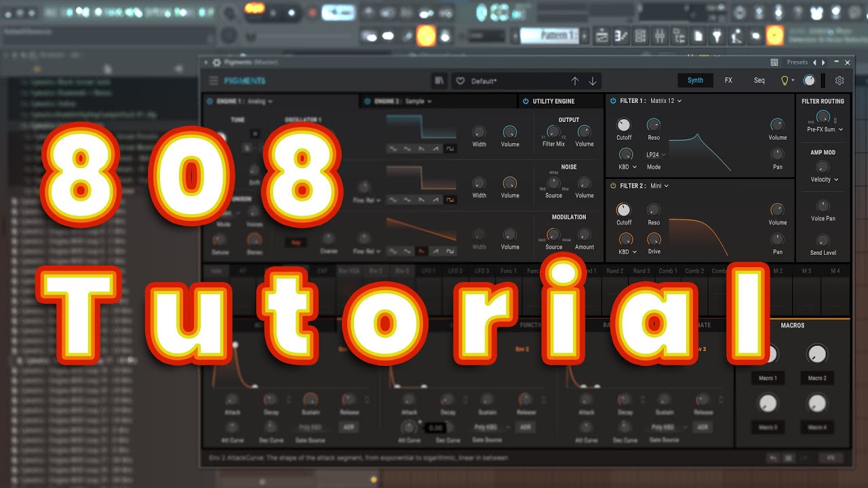The width and height of the screenshot is (868, 488).
Task: Select Rand 2 modulation source tab
Action: pyautogui.click(x=615, y=271)
